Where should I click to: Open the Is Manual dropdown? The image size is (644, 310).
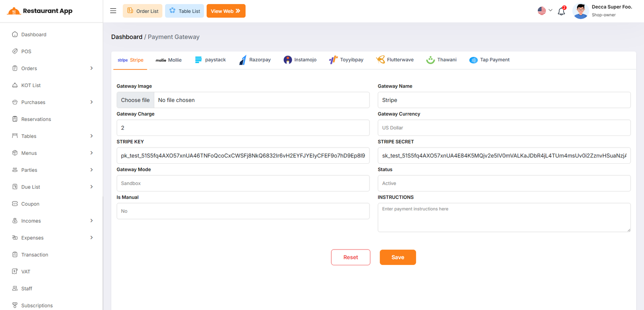[x=243, y=211]
